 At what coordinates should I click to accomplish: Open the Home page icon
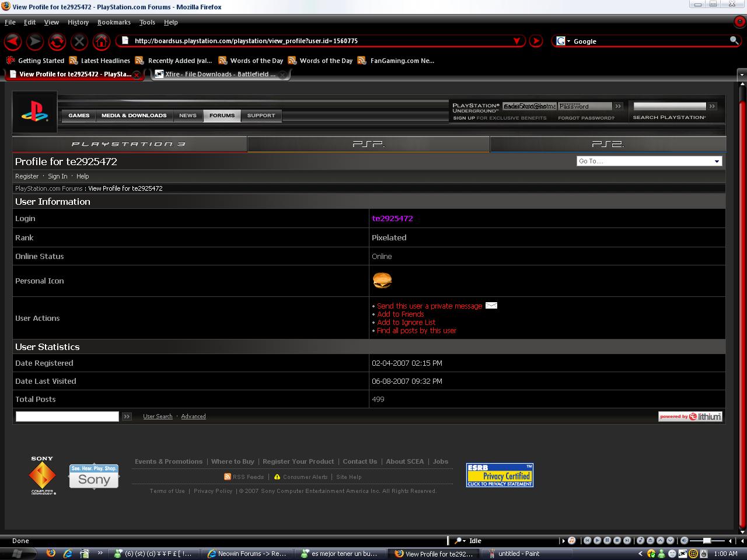(x=102, y=41)
